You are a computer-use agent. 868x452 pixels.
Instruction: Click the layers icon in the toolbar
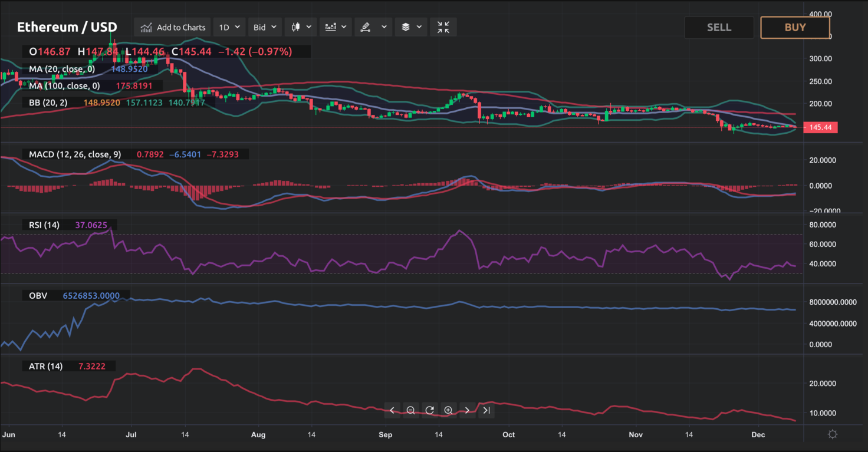click(x=407, y=27)
